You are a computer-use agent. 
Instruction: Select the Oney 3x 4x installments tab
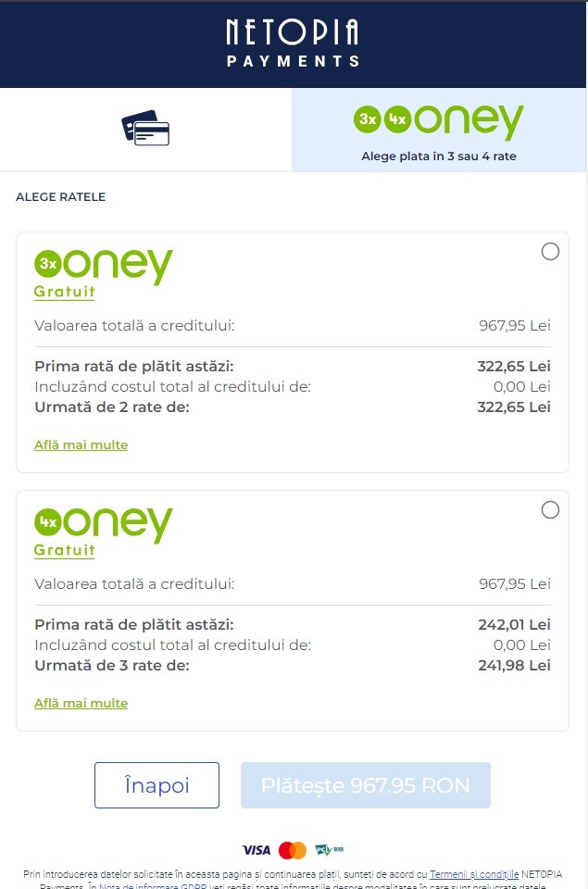(x=439, y=130)
